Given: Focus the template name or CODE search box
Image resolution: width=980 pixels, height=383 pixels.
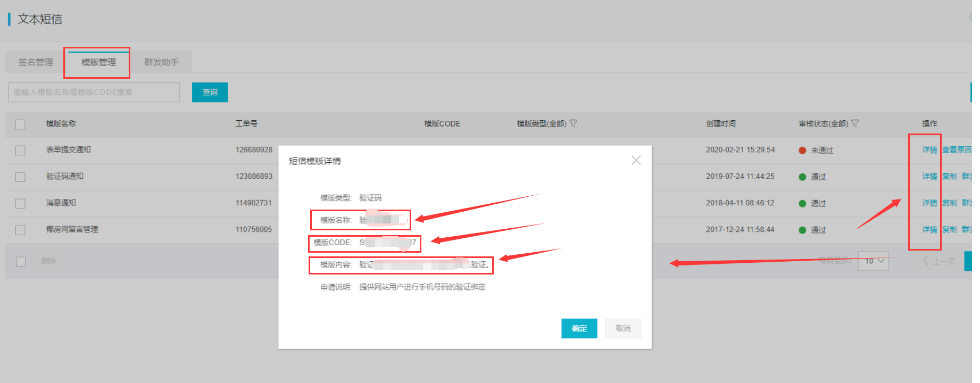Looking at the screenshot, I should pyautogui.click(x=94, y=92).
